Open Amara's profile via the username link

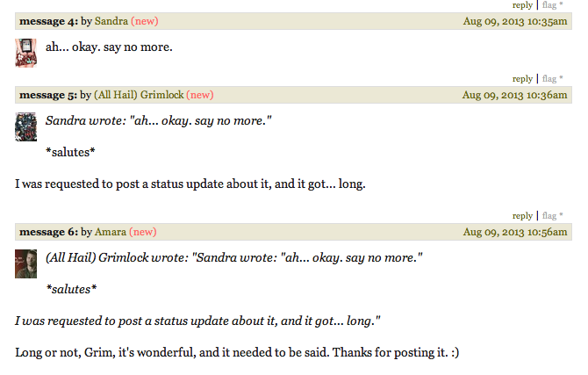point(110,232)
